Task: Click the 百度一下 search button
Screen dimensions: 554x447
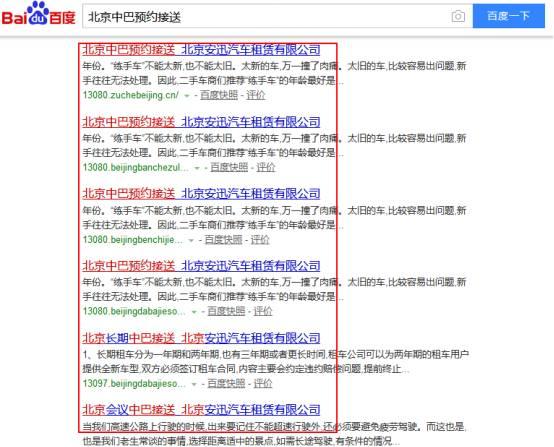Action: 508,16
